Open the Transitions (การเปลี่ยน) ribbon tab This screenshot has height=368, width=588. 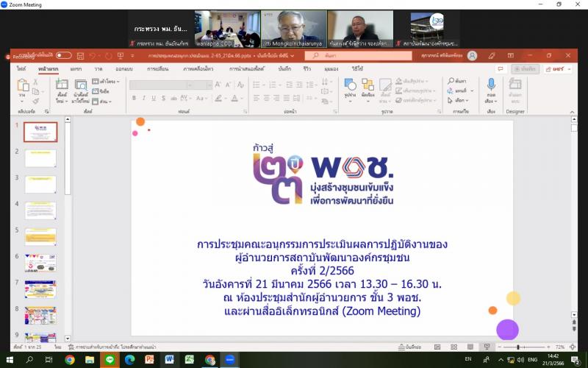(x=157, y=68)
